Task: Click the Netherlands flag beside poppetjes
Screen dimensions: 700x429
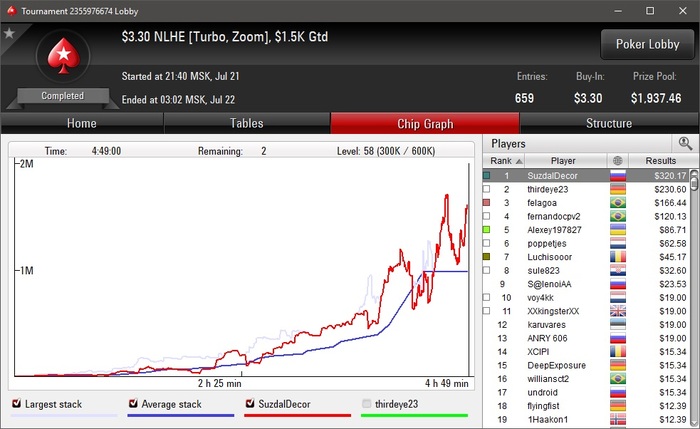Action: click(618, 243)
